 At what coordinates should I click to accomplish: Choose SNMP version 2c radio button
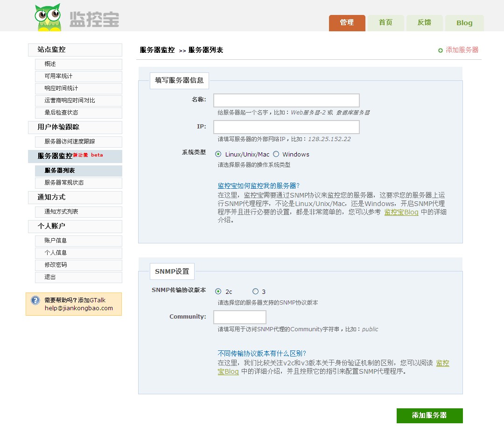coord(218,291)
